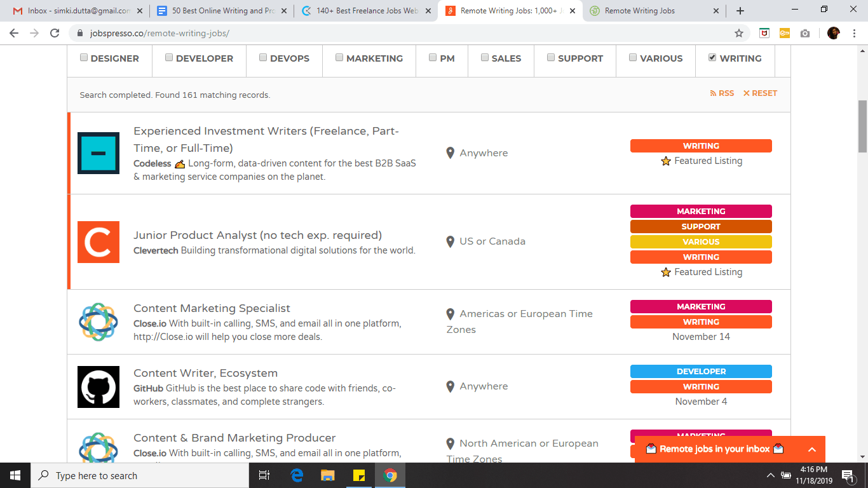The height and width of the screenshot is (488, 868).
Task: Switch to 50 Best Online Writing tab
Action: tap(222, 11)
